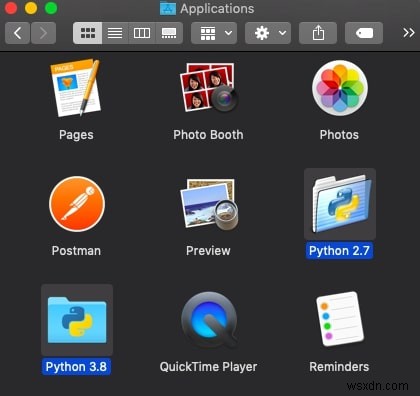Switch Finder to column view
The width and height of the screenshot is (420, 396).
tap(142, 33)
